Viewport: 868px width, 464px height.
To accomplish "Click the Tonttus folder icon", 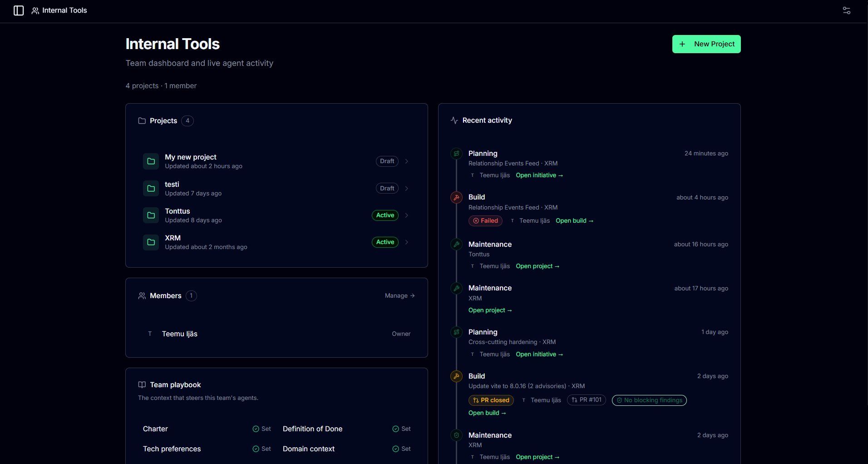I will (x=151, y=215).
